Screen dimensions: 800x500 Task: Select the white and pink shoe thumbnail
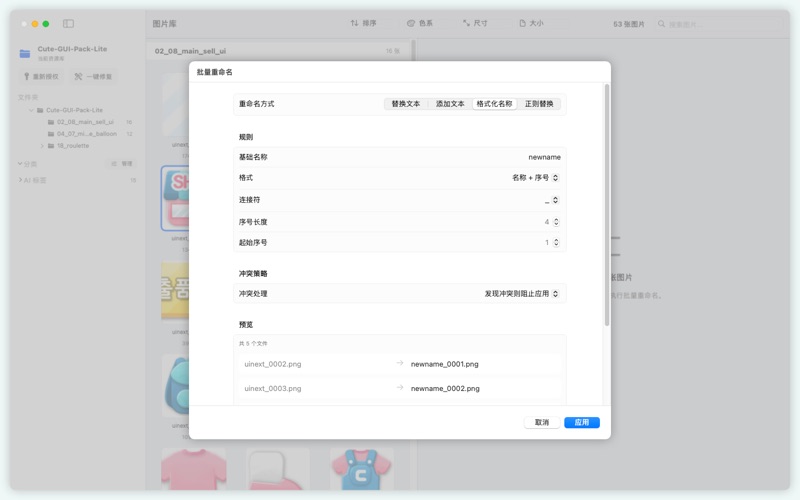278,468
